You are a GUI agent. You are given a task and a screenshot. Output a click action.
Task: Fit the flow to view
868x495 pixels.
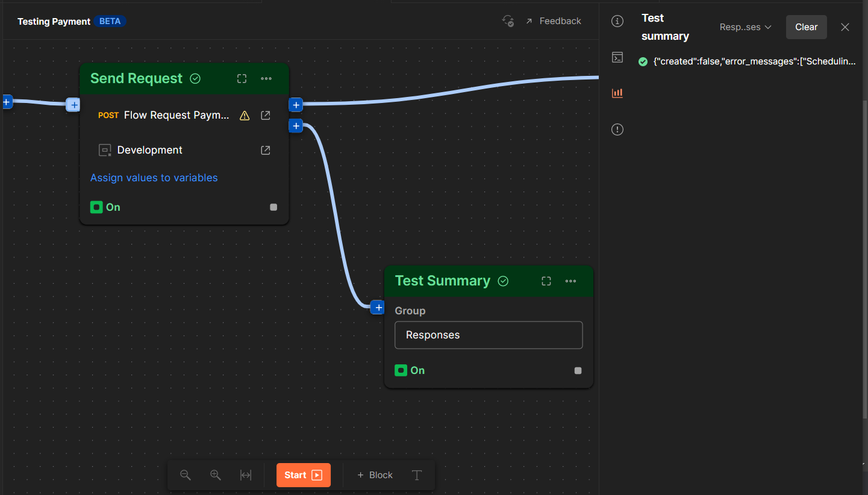click(x=246, y=475)
